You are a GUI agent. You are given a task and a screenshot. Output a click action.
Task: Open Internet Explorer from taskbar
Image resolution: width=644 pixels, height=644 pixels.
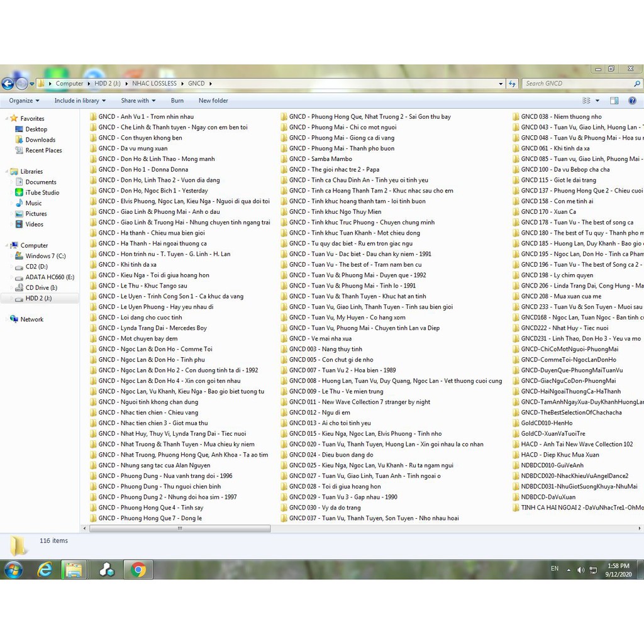(45, 570)
